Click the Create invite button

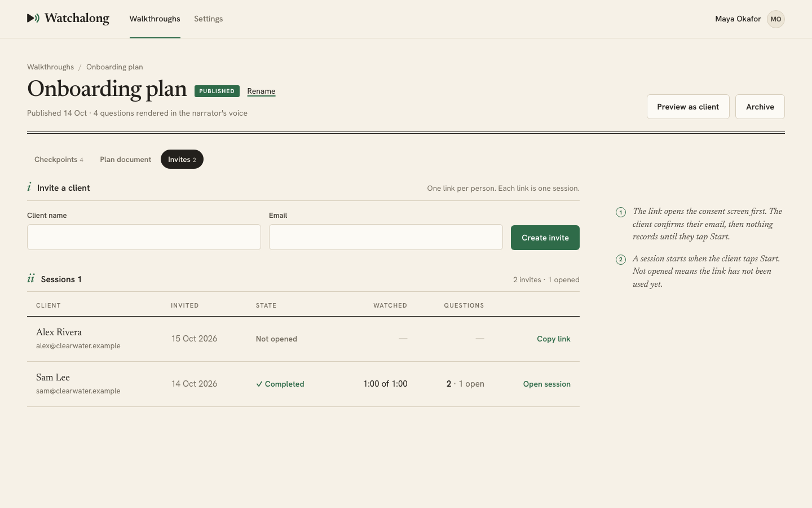[545, 238]
